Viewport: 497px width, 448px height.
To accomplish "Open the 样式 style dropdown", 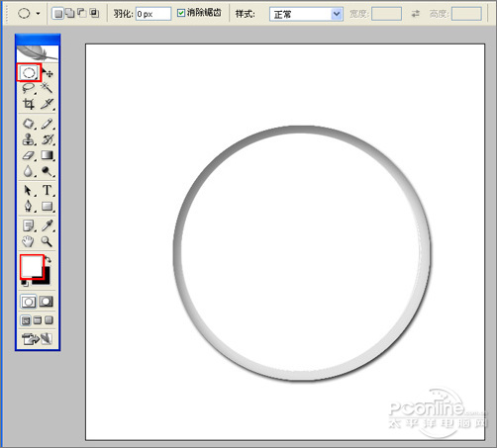I will pos(306,14).
